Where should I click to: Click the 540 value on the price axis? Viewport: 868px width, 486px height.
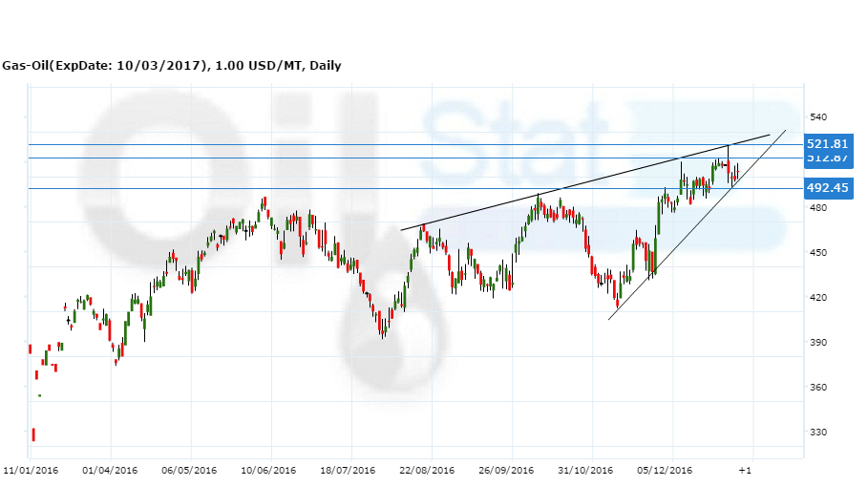pos(817,117)
